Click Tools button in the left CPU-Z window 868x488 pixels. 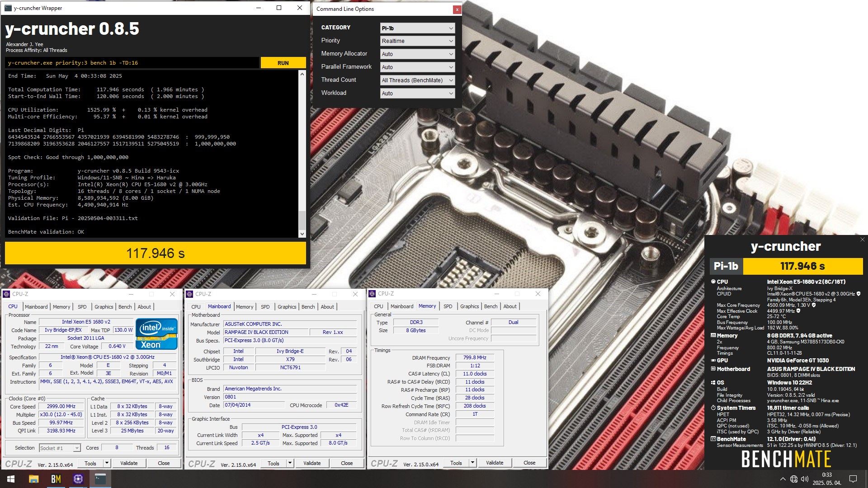pyautogui.click(x=90, y=464)
